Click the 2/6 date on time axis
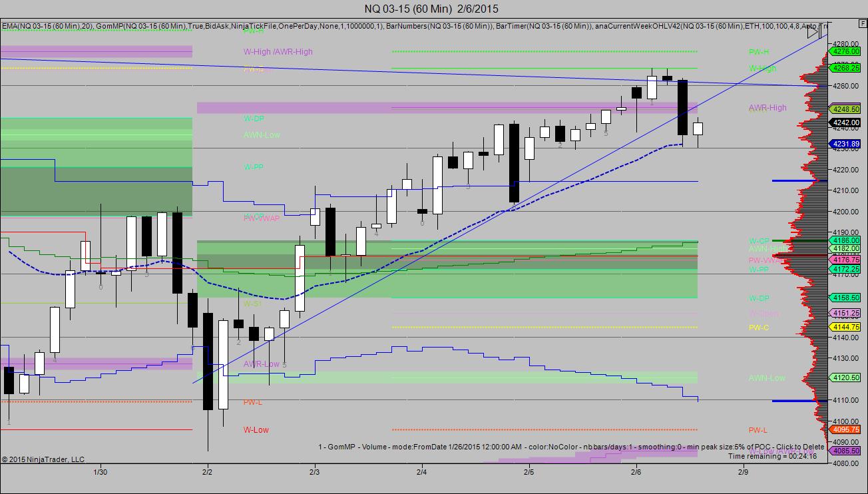This screenshot has width=868, height=494. pyautogui.click(x=636, y=472)
